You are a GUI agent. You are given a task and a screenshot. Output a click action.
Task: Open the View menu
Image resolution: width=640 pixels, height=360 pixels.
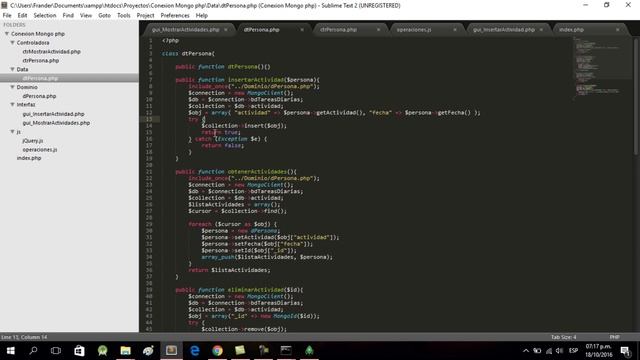[x=86, y=16]
